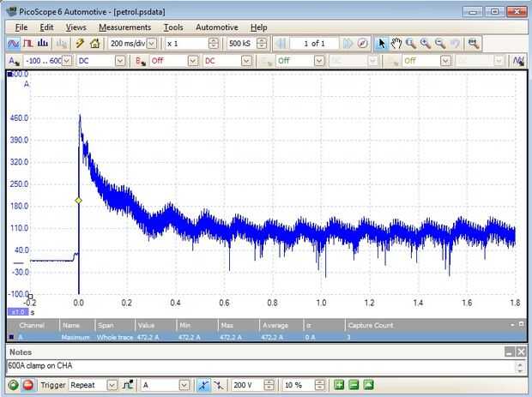
Task: Select the arrow pointer tool
Action: pyautogui.click(x=381, y=44)
